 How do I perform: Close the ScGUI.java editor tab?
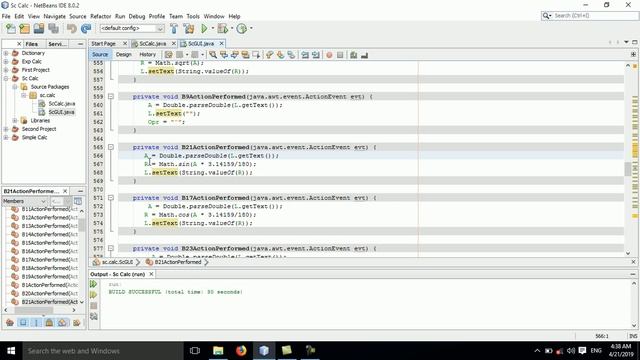click(222, 43)
